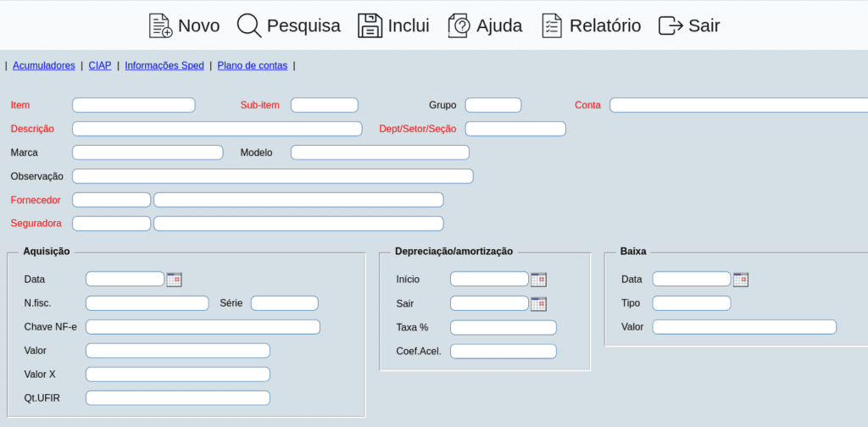Focus the Item input field

click(x=134, y=105)
